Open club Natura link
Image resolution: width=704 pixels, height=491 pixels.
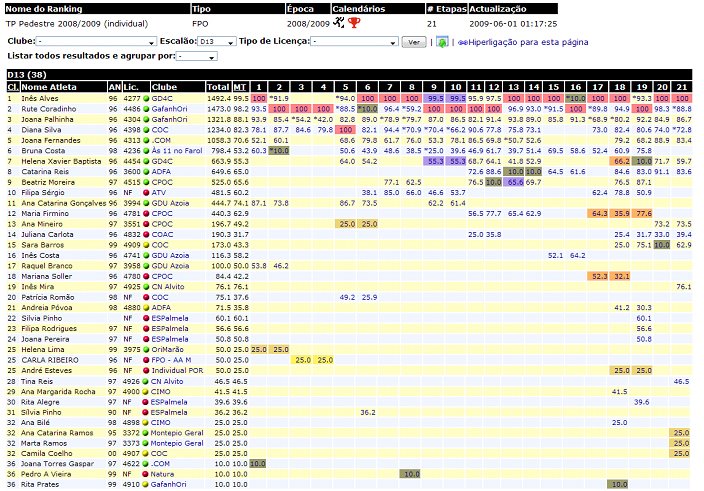pos(162,474)
